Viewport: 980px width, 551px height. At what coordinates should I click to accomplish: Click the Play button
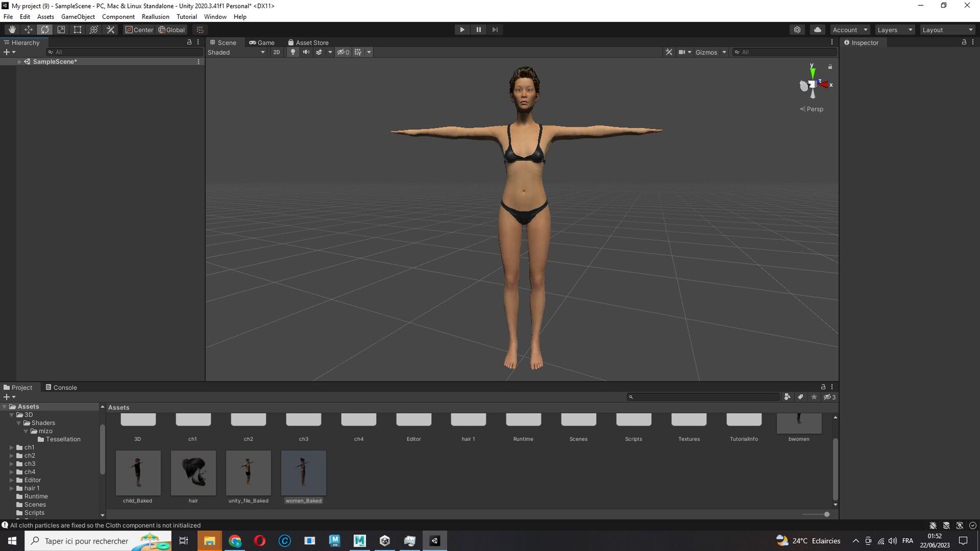pyautogui.click(x=462, y=29)
